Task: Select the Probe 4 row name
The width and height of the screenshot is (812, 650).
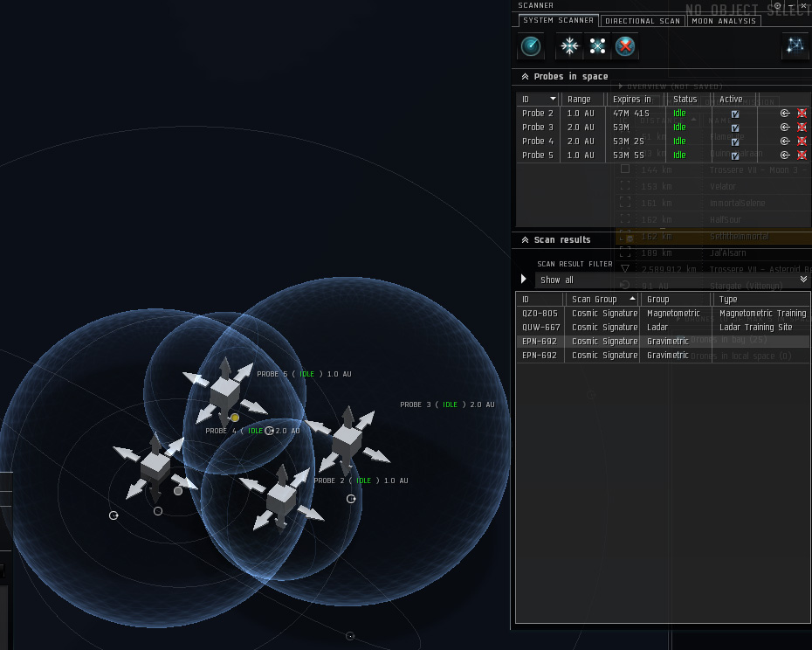Action: point(538,141)
